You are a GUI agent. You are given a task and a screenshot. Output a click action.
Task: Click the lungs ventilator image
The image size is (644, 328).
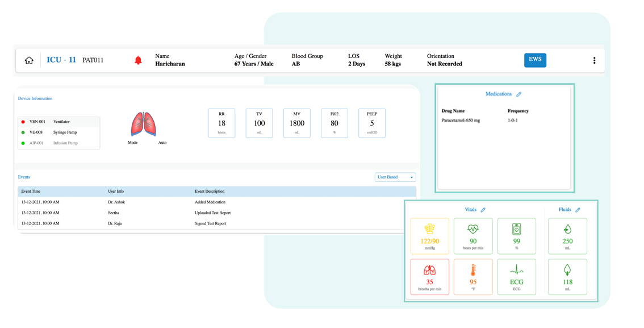[144, 124]
